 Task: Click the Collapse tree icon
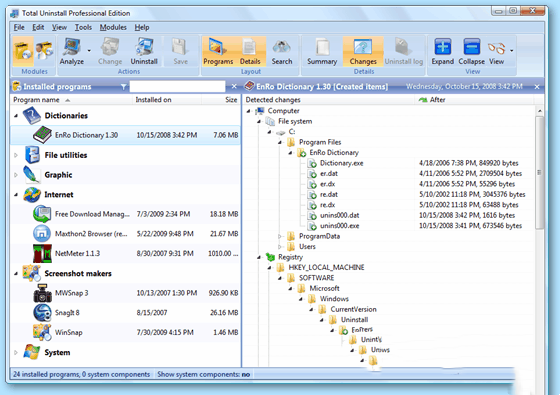click(471, 52)
